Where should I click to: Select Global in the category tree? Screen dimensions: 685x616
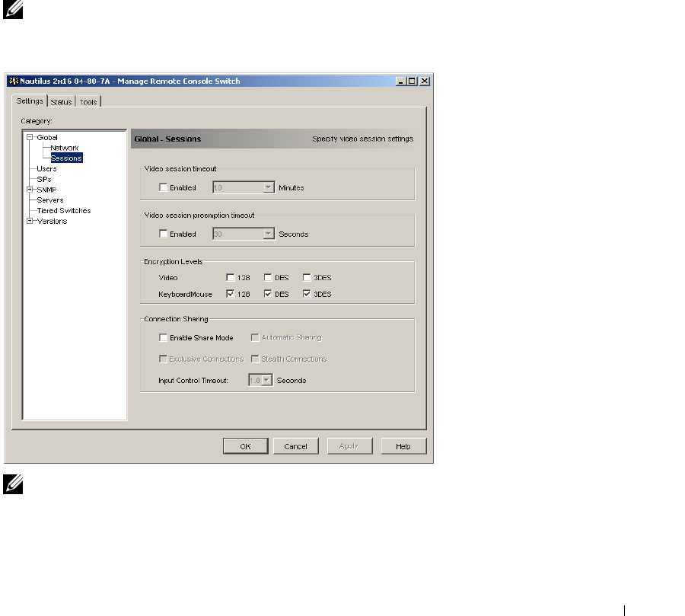47,137
